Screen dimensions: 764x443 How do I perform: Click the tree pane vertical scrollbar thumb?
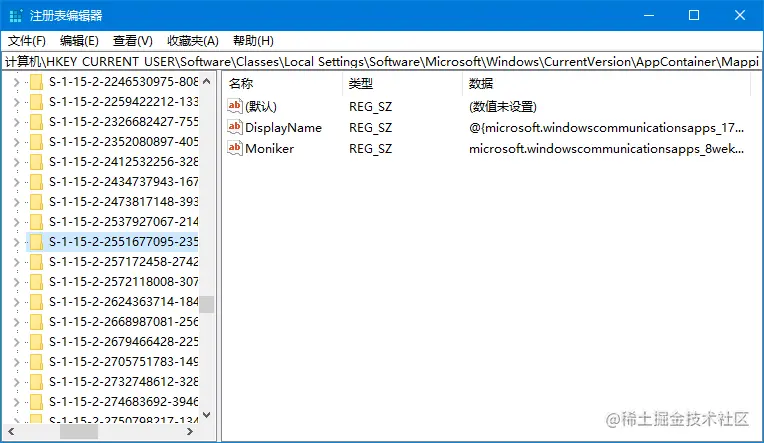(207, 304)
